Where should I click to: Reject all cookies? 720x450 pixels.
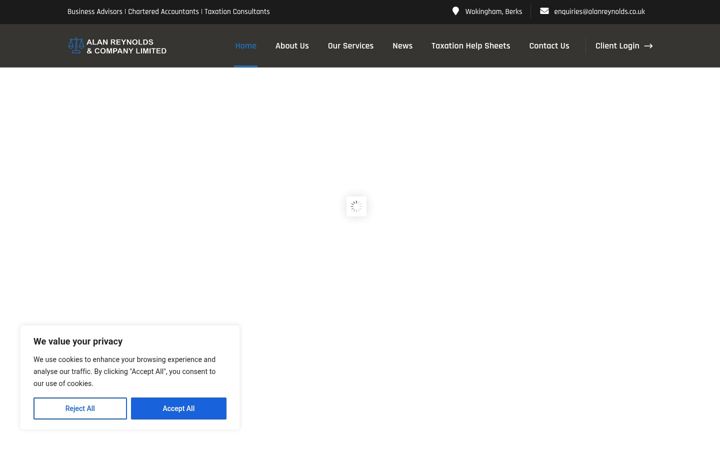click(x=80, y=408)
